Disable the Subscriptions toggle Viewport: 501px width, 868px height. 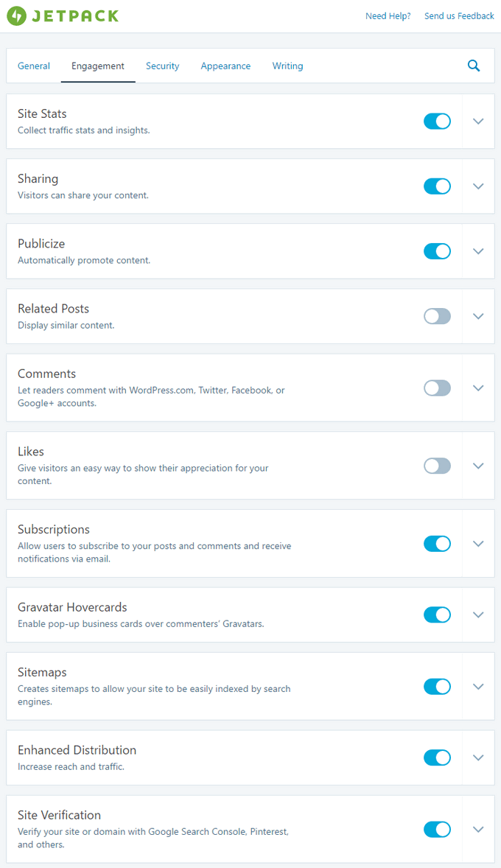click(x=438, y=544)
